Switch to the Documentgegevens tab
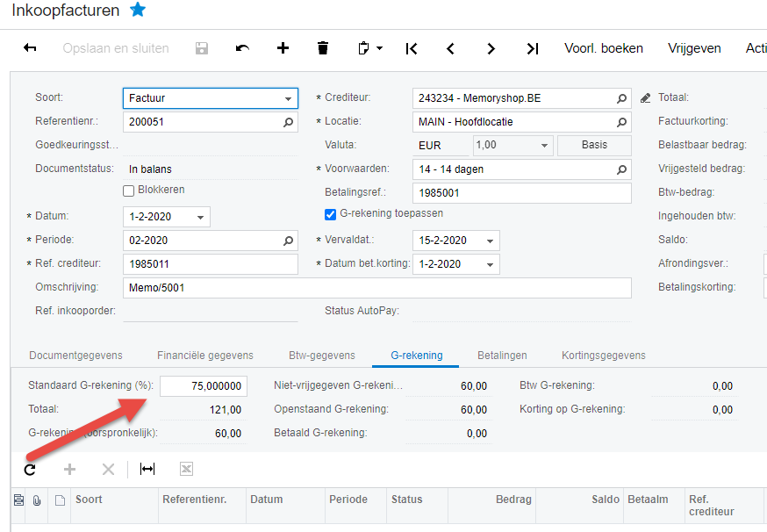 coord(75,356)
